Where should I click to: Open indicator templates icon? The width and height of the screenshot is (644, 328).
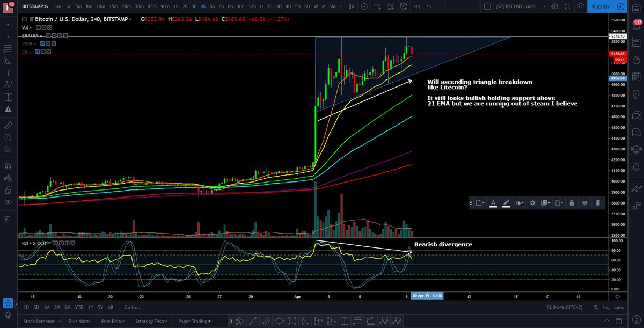(391, 6)
